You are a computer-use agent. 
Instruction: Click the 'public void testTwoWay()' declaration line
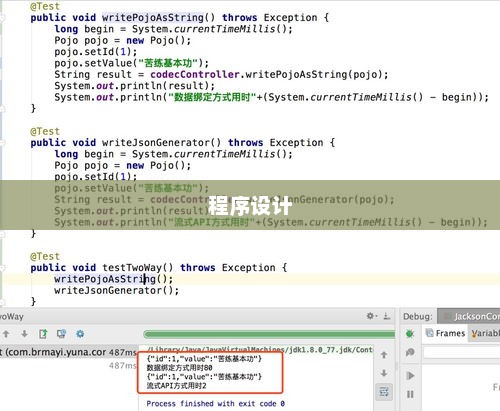pos(159,268)
